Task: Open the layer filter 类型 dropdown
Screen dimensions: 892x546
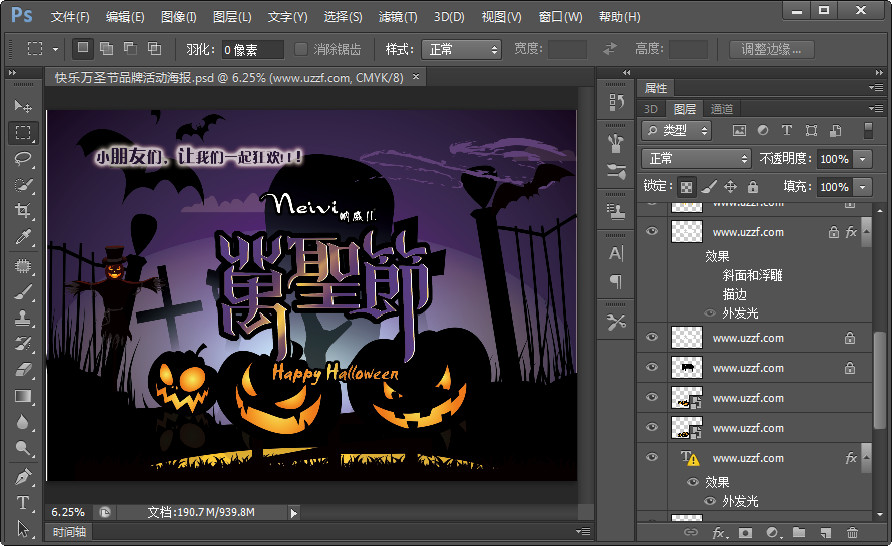Action: 677,130
